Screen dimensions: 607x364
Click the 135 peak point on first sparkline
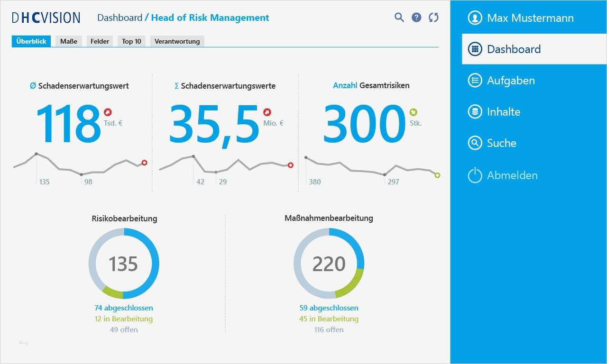click(x=37, y=154)
